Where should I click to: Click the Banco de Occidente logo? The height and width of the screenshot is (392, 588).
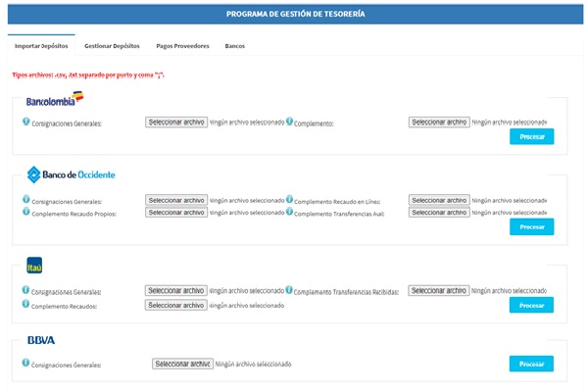pos(72,174)
